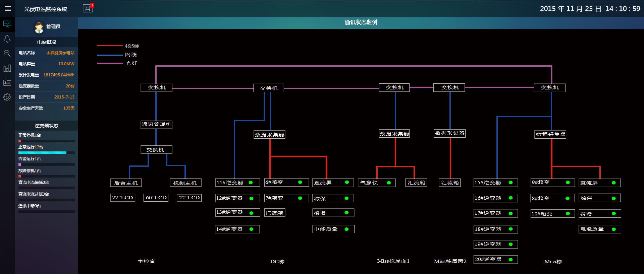644x274 pixels.
Task: Click the date and time display
Action: point(590,9)
